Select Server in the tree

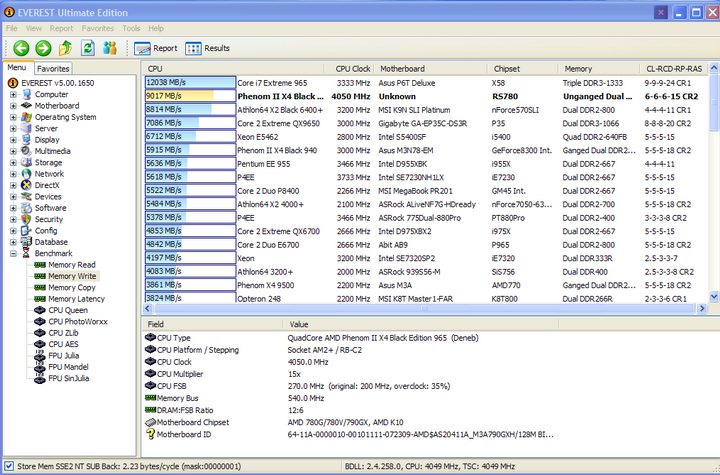click(46, 129)
